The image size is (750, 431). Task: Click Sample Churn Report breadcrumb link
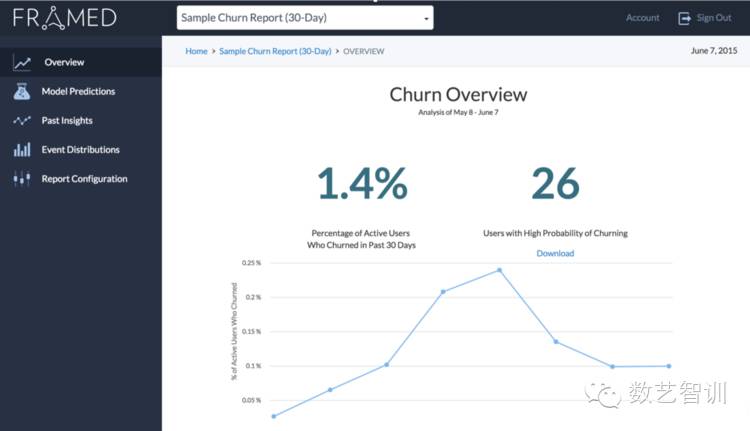(x=275, y=51)
